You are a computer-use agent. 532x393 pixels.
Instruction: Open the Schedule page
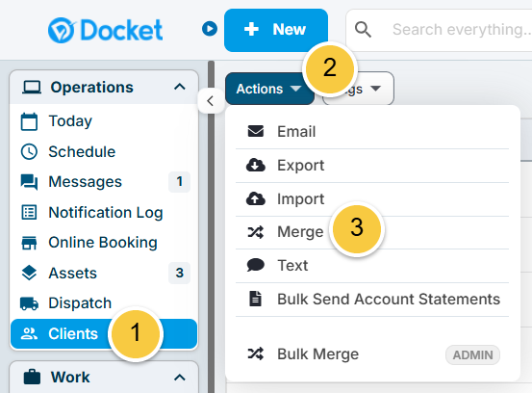tap(82, 151)
